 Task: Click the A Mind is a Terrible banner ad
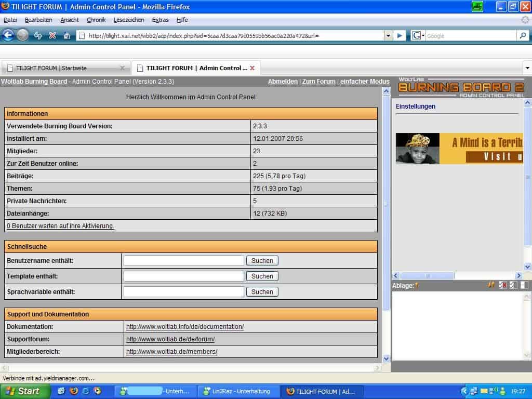coord(459,148)
